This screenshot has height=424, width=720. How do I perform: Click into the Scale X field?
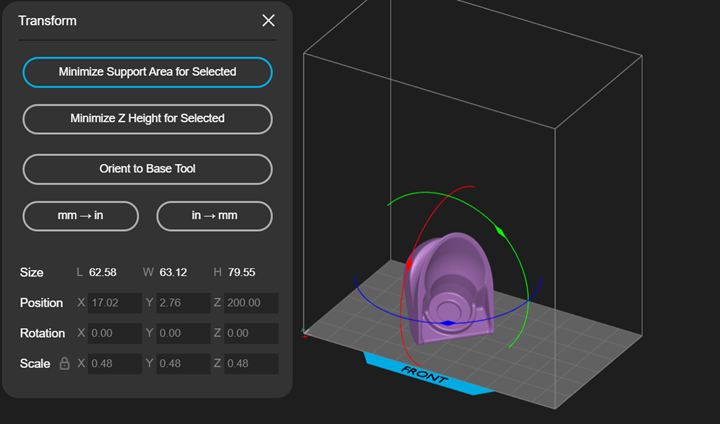click(x=114, y=363)
